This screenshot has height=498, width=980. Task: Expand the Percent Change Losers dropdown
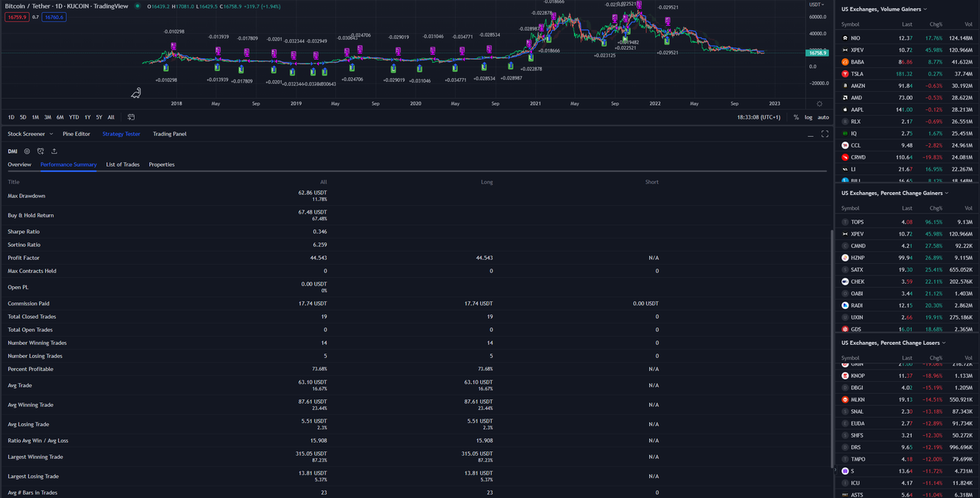(x=943, y=343)
